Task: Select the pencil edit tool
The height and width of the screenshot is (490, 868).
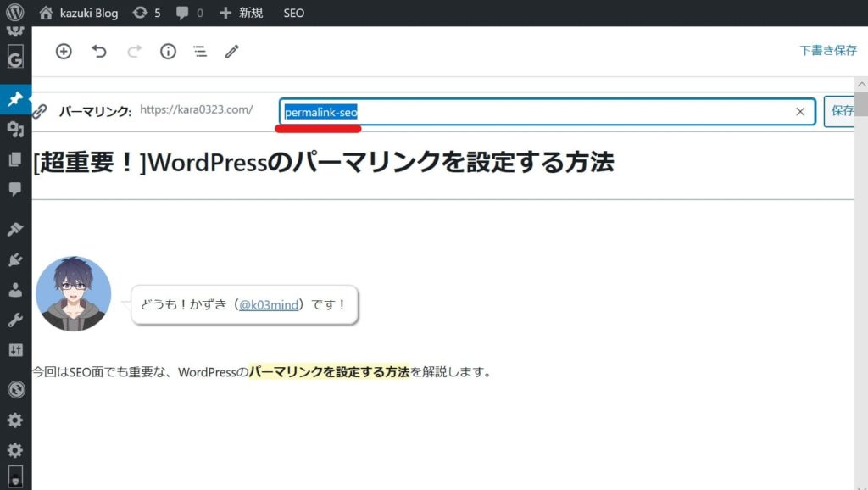Action: (232, 52)
